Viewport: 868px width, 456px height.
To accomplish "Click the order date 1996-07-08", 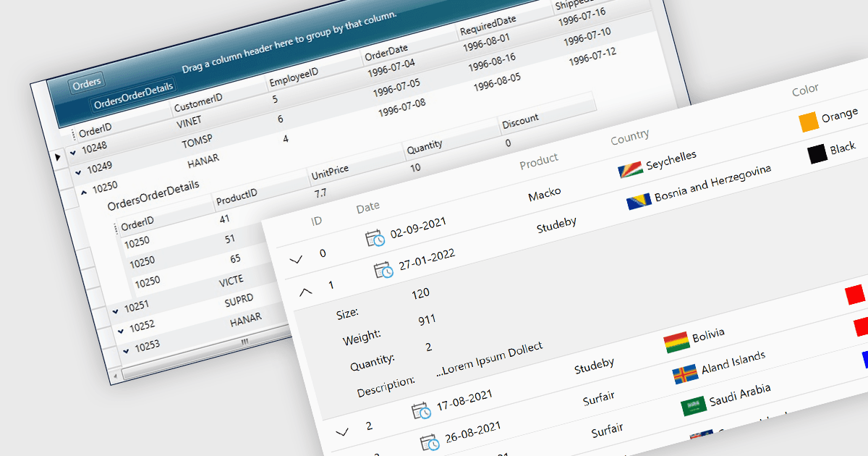I will click(x=401, y=108).
